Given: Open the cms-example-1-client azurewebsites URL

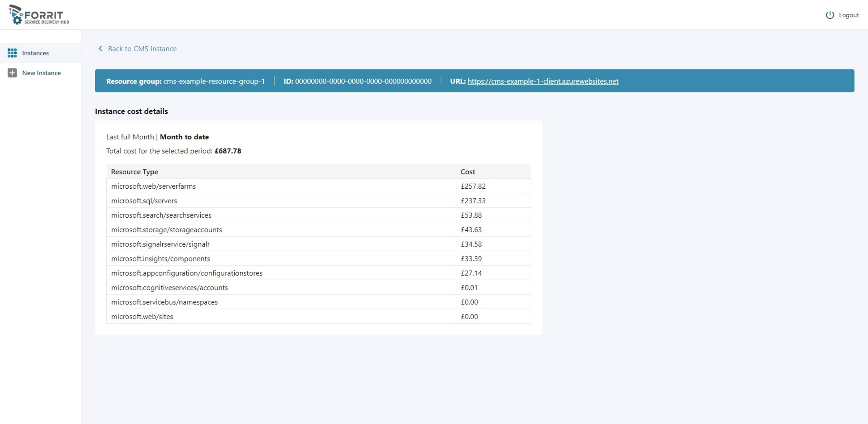Looking at the screenshot, I should [542, 81].
